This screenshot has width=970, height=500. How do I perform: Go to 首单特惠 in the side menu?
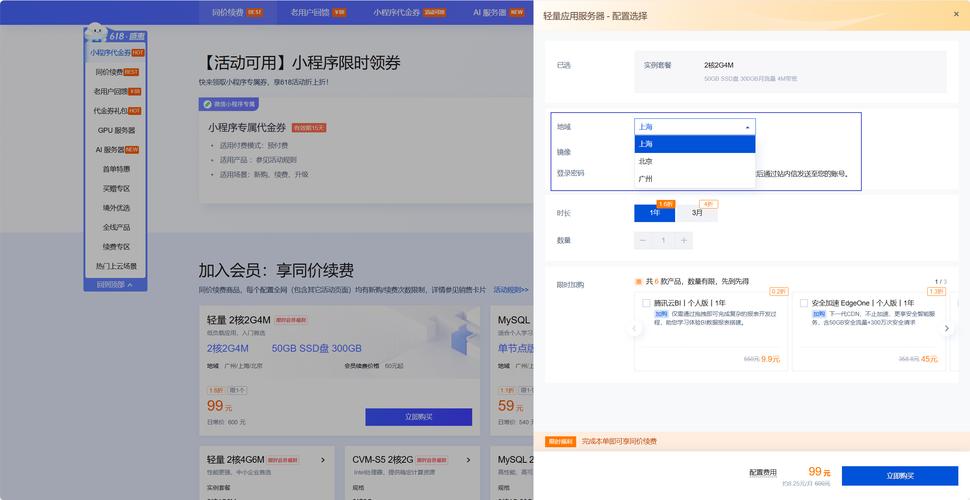pyautogui.click(x=116, y=169)
